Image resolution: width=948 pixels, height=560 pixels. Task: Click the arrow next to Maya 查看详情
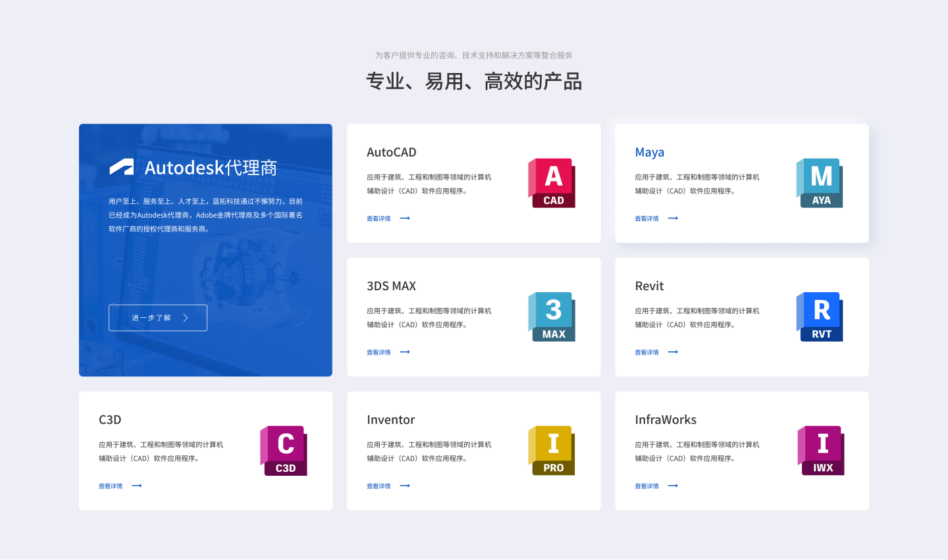click(x=673, y=218)
